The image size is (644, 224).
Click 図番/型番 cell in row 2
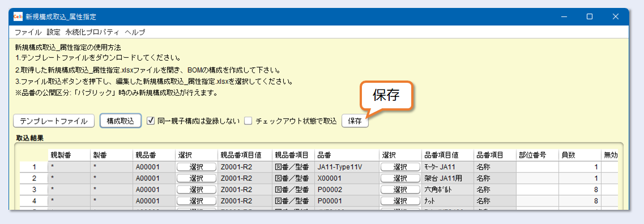click(293, 179)
